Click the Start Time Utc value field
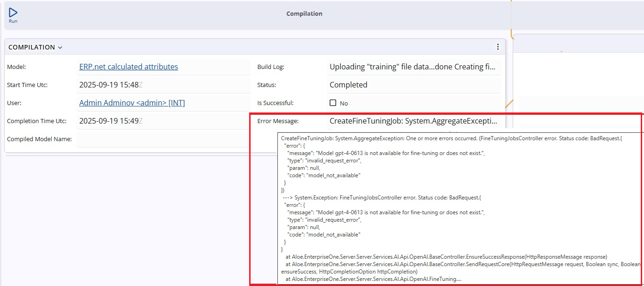The width and height of the screenshot is (644, 286). click(x=162, y=85)
